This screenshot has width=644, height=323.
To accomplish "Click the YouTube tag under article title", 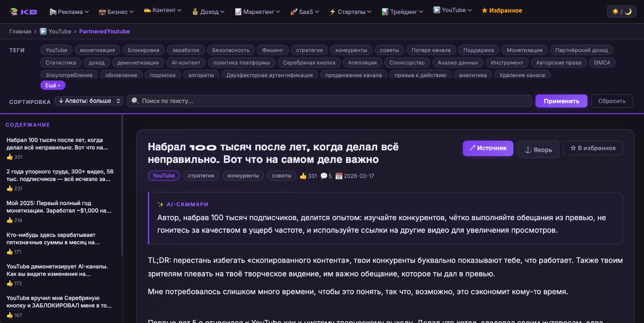I will point(164,175).
